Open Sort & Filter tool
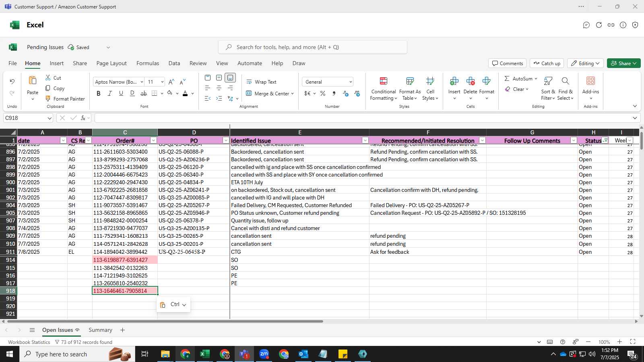The image size is (644, 362). tap(548, 89)
